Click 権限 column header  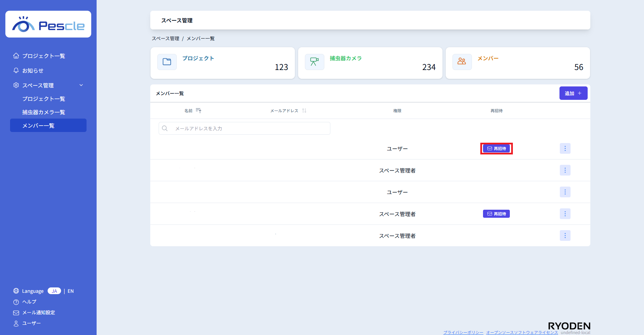click(x=397, y=111)
